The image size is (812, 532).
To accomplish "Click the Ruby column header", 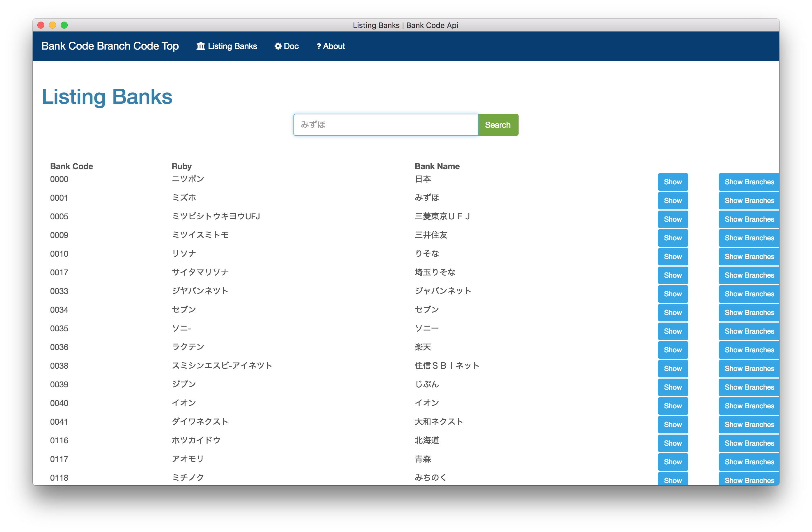I will click(181, 166).
